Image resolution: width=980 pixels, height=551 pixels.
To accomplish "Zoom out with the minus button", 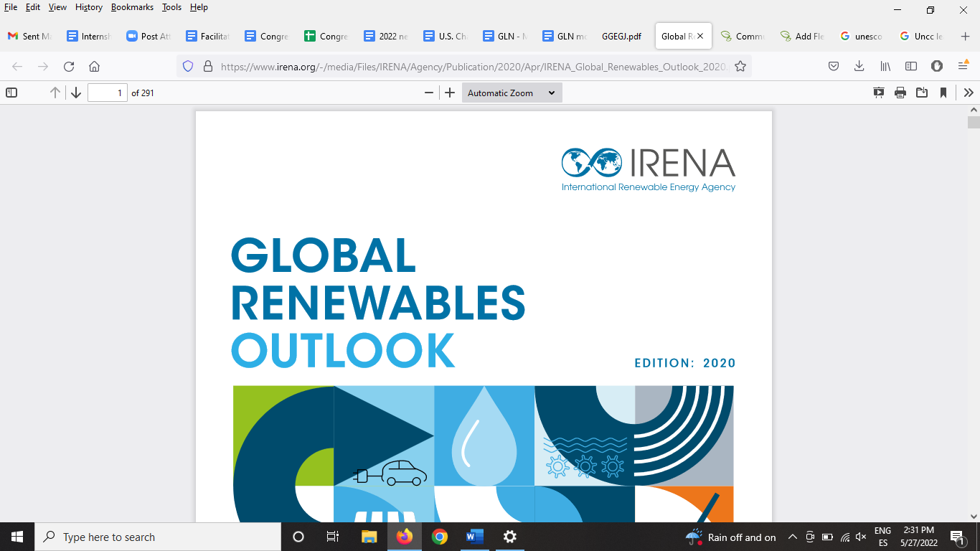I will pos(429,93).
